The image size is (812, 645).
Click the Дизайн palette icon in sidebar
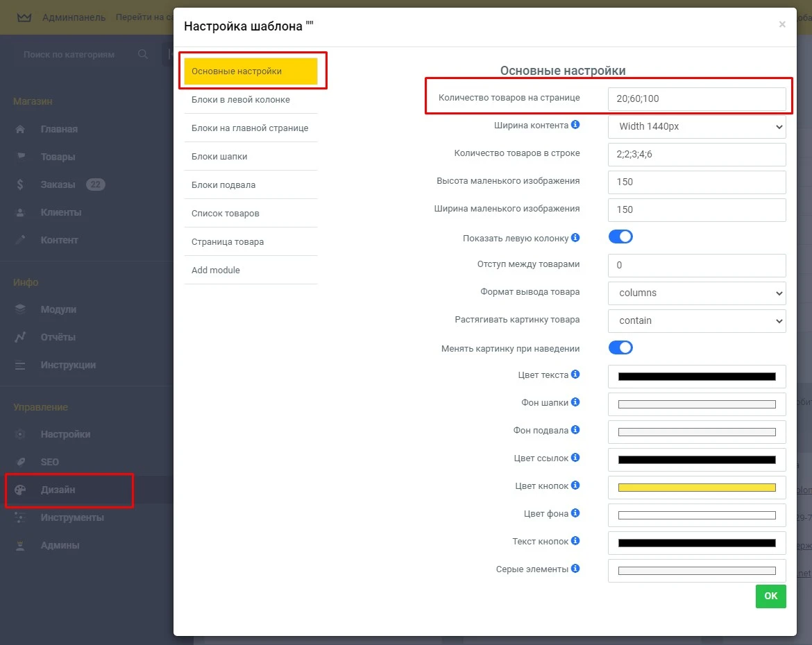point(20,490)
